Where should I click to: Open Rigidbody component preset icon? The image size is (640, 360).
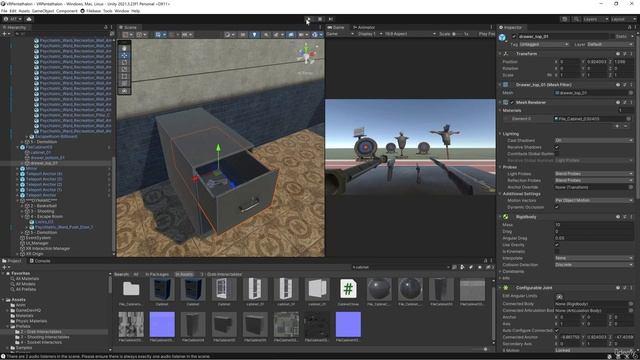(x=624, y=217)
